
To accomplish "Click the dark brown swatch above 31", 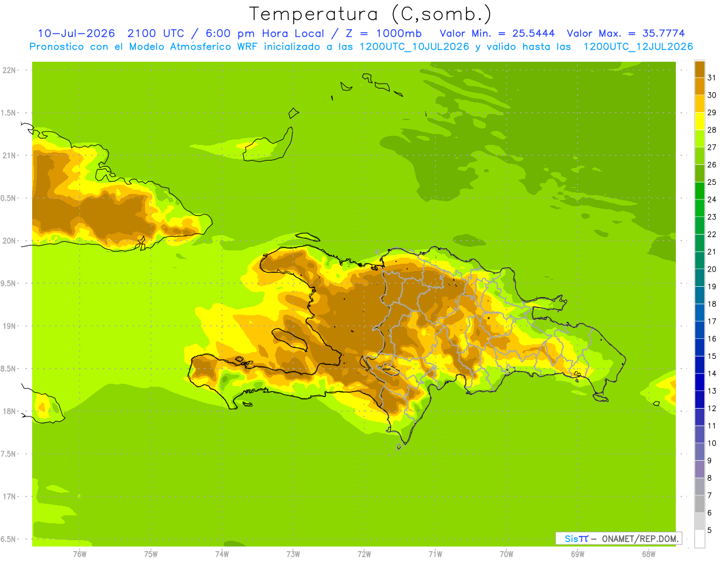I will (699, 69).
